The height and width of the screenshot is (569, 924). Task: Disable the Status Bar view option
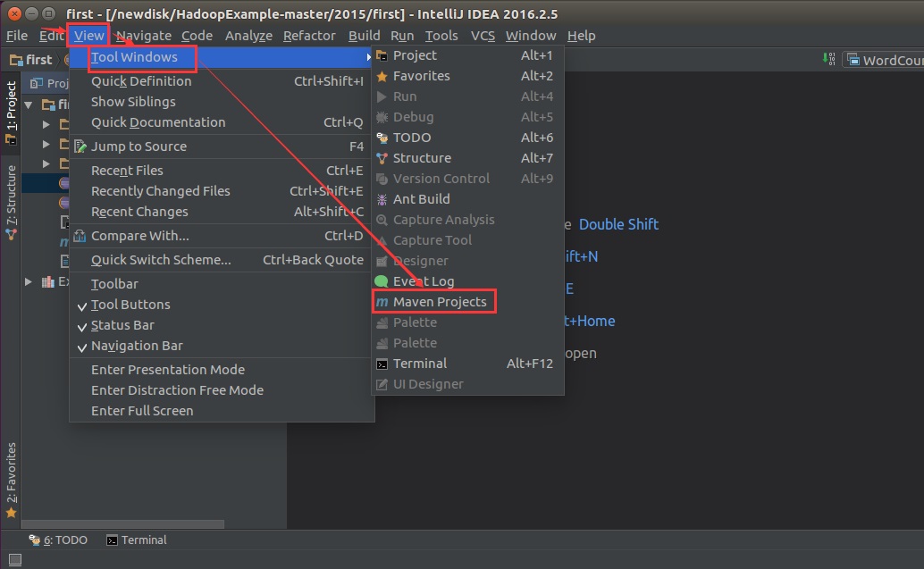click(122, 325)
